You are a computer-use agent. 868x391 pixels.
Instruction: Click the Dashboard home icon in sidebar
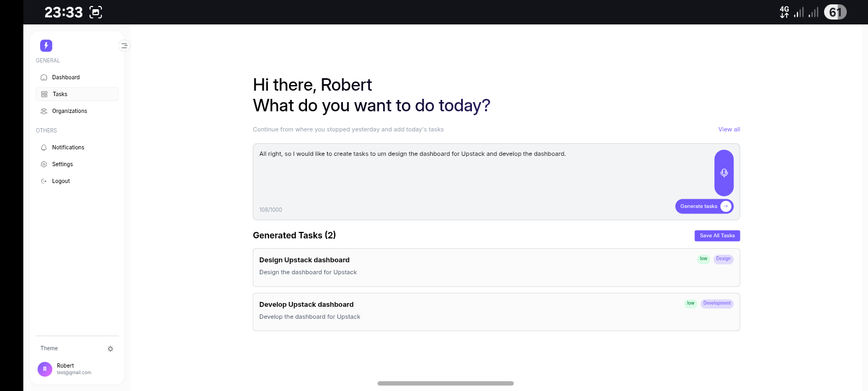coord(44,78)
